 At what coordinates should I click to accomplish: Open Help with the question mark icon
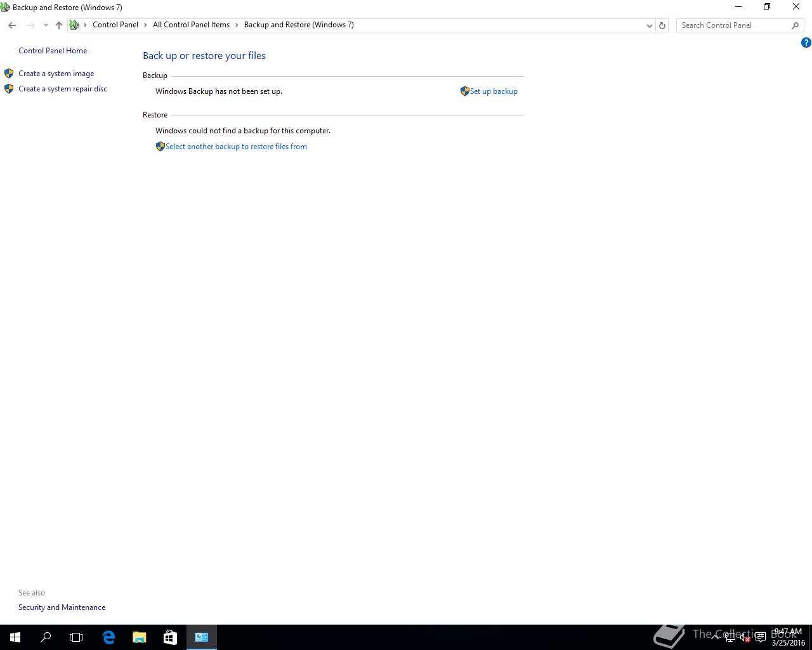click(x=806, y=43)
